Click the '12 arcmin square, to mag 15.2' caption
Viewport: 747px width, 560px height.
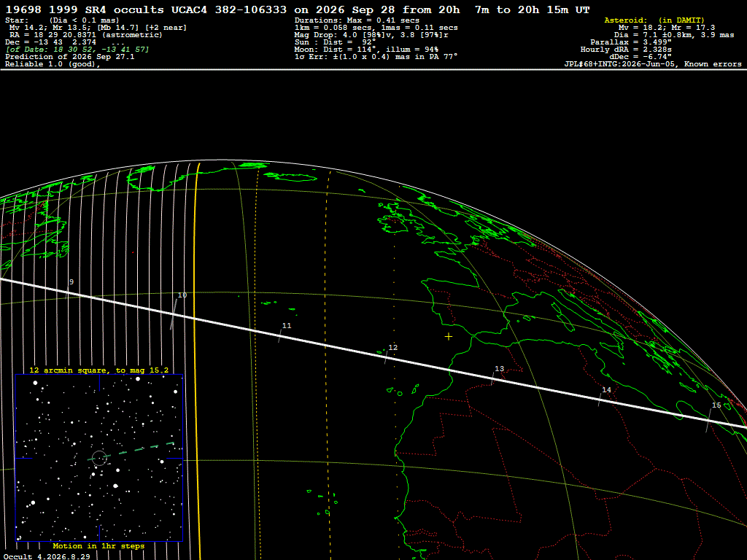(98, 370)
